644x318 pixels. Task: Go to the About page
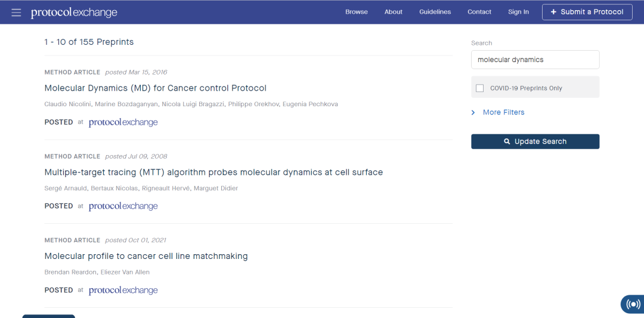point(394,12)
